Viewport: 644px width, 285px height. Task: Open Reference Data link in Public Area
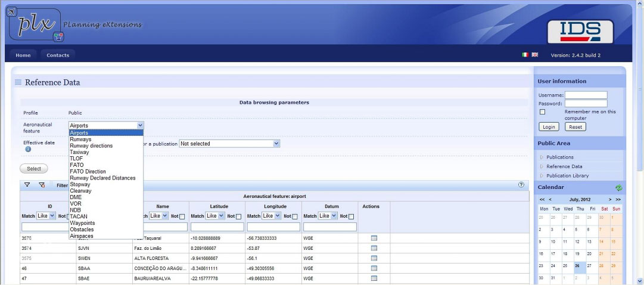564,166
